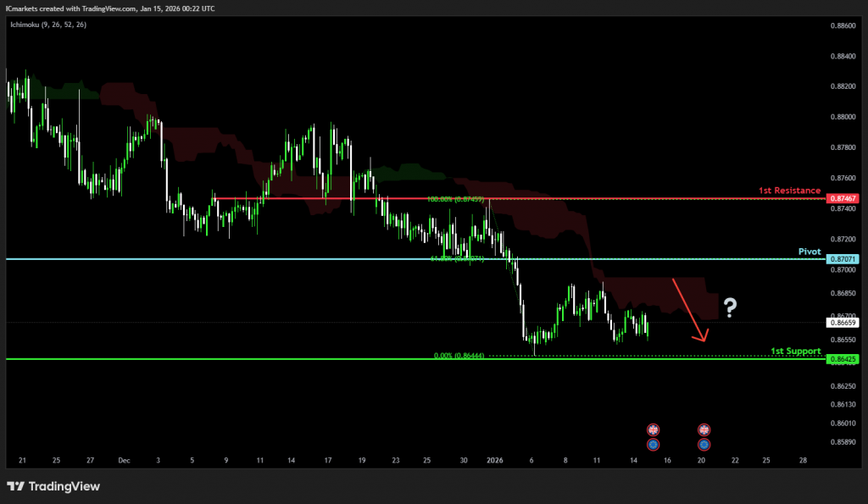Click the EU flag event icon near date 15
868x504 pixels.
tap(653, 444)
